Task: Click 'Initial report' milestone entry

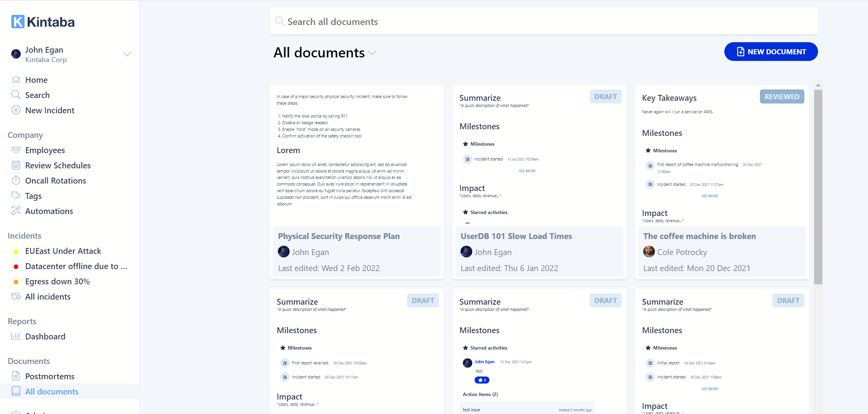Action: [668, 363]
